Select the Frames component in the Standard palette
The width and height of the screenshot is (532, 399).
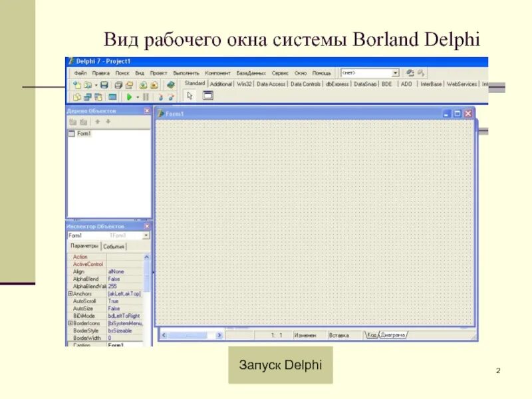207,95
